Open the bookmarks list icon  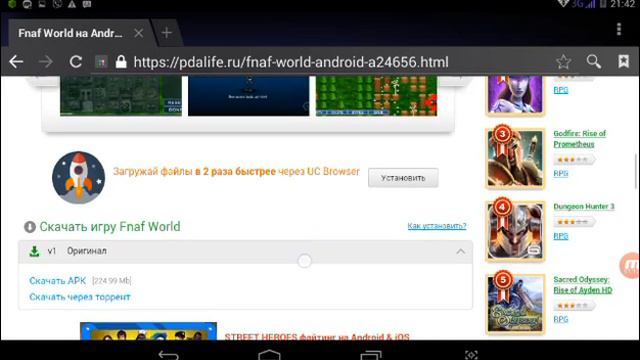(623, 62)
